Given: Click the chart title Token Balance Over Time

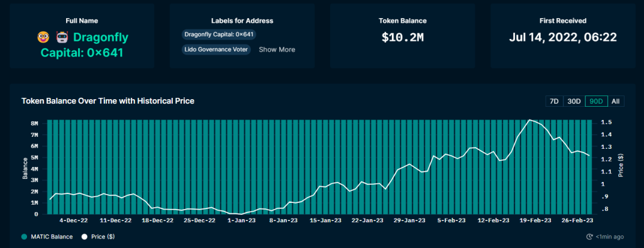Looking at the screenshot, I should [x=108, y=100].
